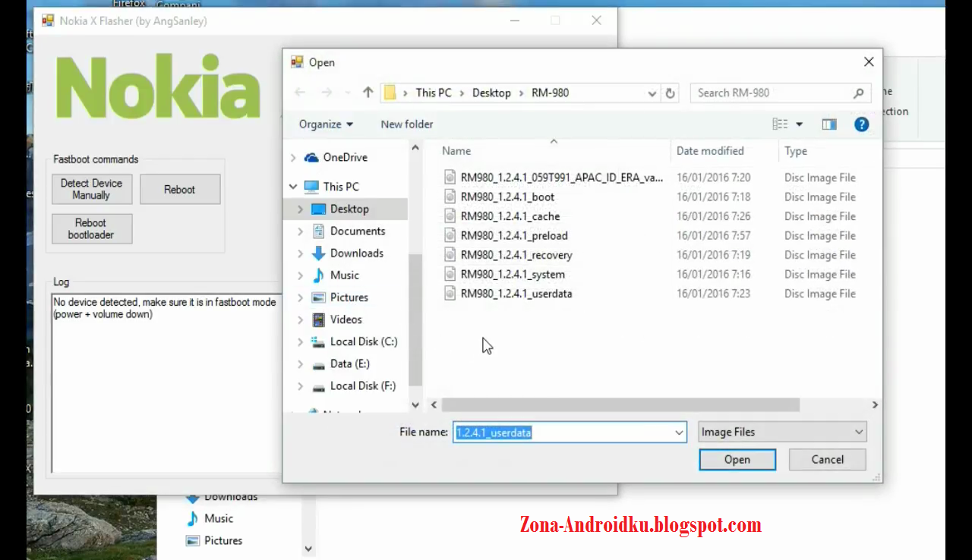Click the date 16/01/2016 7:16
Image resolution: width=972 pixels, height=560 pixels.
click(x=713, y=275)
